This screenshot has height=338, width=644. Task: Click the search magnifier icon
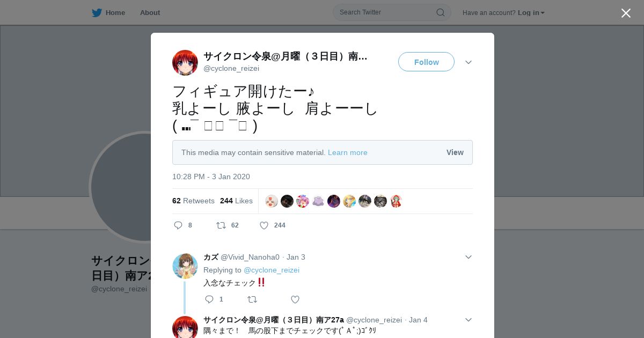click(x=440, y=12)
